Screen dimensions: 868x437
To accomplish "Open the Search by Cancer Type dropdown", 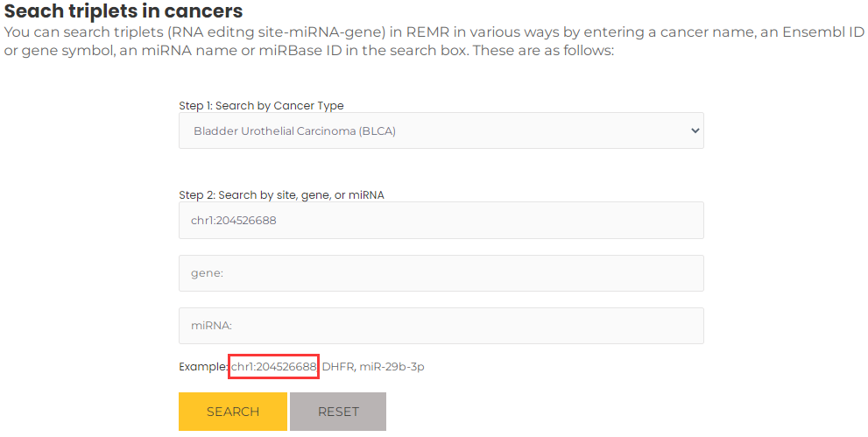I will [441, 130].
